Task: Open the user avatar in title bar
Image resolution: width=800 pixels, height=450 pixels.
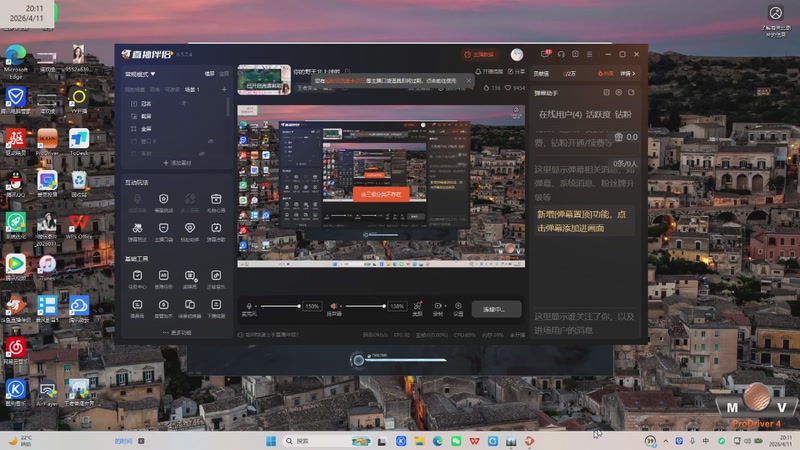Action: 517,55
